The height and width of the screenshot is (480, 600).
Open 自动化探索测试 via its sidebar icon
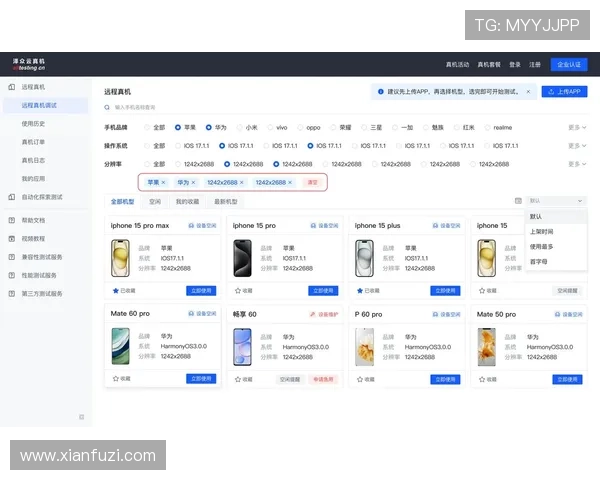click(x=12, y=197)
